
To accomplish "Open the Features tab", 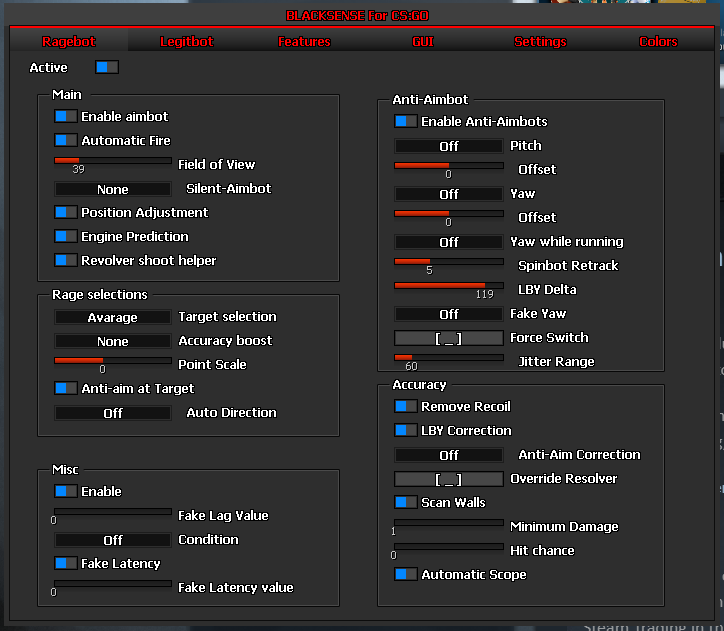I will click(x=304, y=42).
